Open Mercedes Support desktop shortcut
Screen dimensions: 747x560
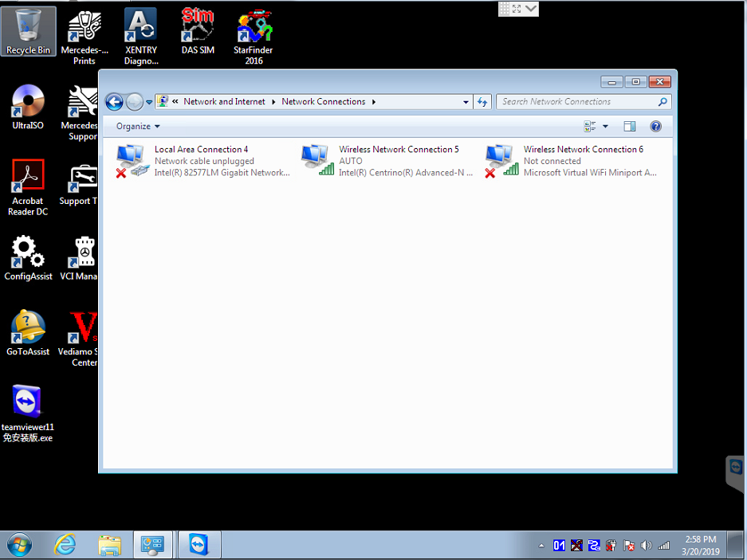click(80, 112)
